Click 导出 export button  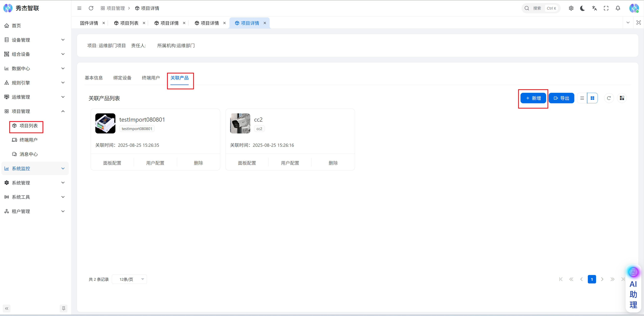click(x=561, y=98)
